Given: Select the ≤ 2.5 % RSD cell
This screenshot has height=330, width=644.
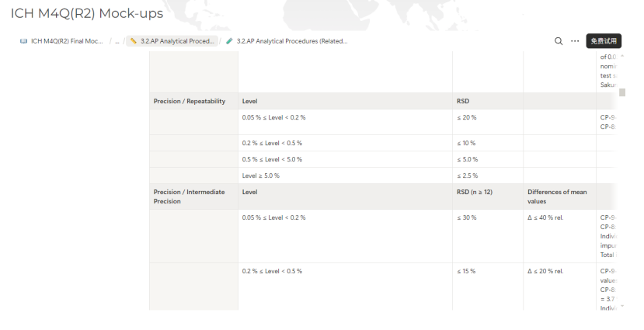Looking at the screenshot, I should coord(467,175).
